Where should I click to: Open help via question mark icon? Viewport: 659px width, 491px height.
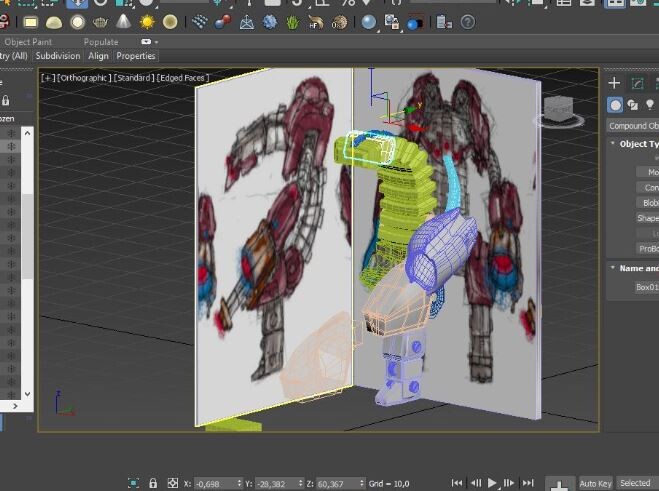pyautogui.click(x=467, y=22)
